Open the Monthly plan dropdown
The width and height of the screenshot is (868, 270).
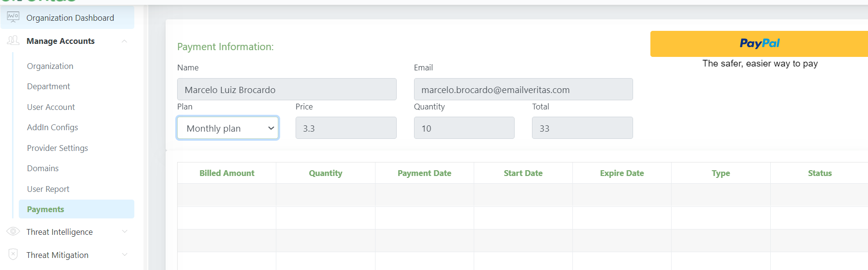point(228,128)
